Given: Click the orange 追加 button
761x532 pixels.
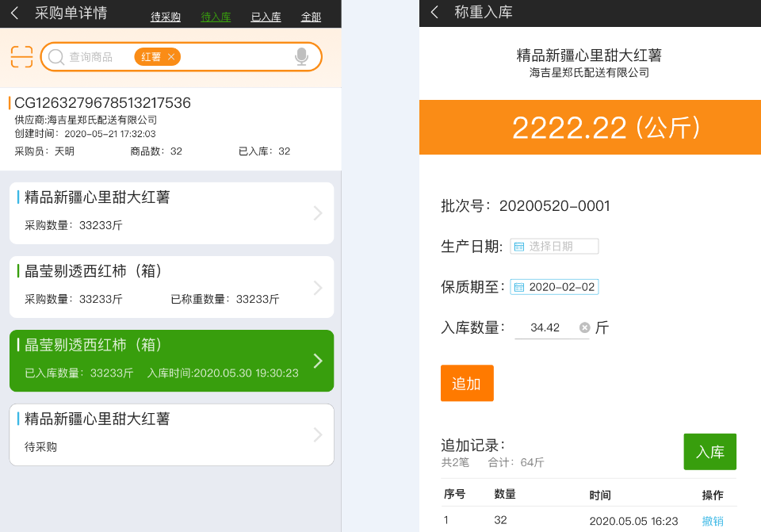Looking at the screenshot, I should pos(467,383).
